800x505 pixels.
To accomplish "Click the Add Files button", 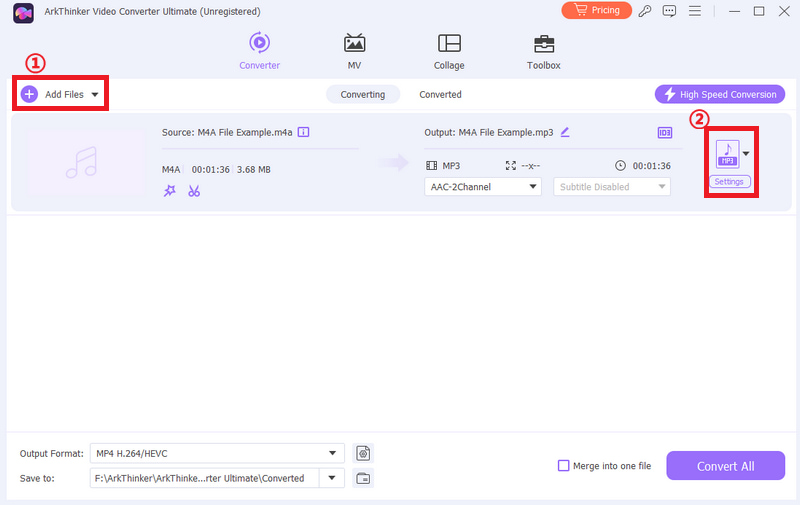I will [x=52, y=94].
